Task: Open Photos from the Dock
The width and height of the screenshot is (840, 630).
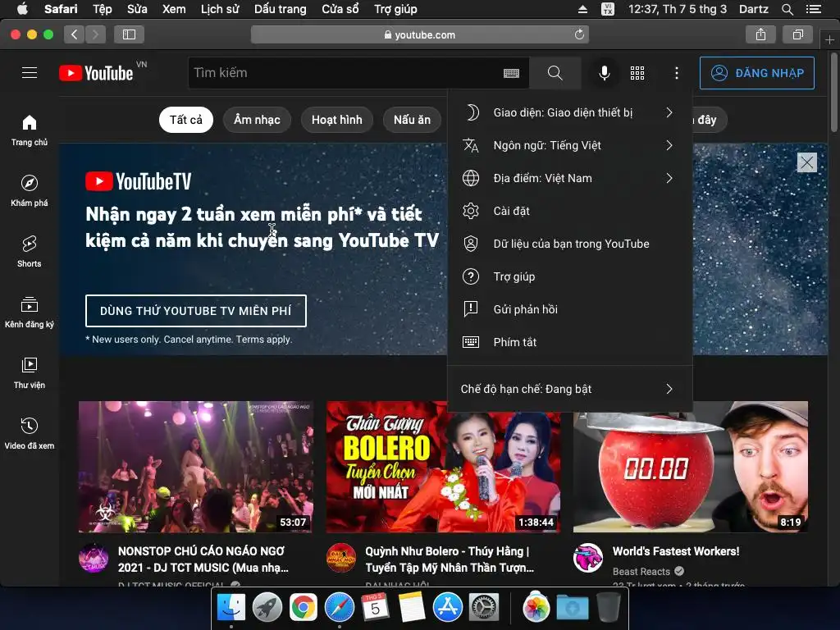Action: [x=536, y=608]
